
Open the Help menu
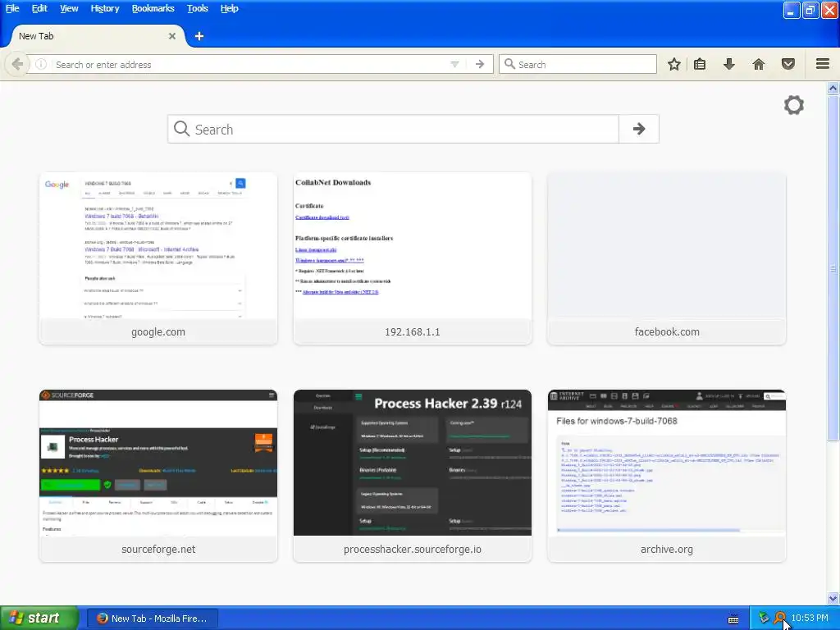[230, 8]
